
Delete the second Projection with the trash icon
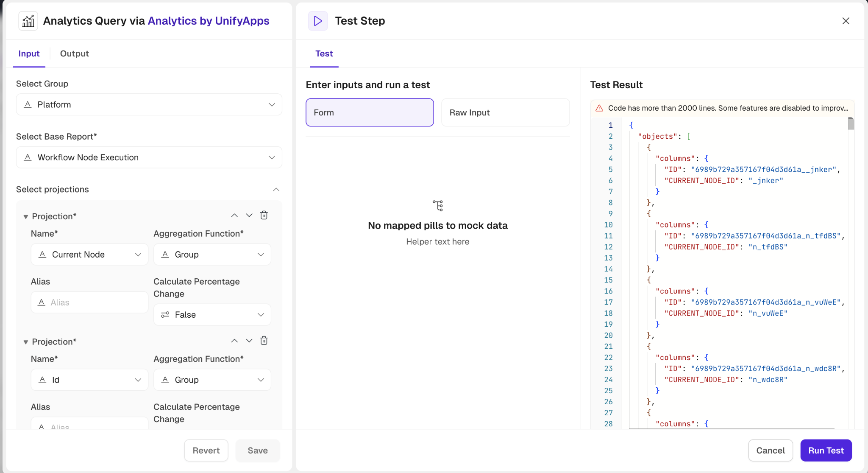[264, 341]
